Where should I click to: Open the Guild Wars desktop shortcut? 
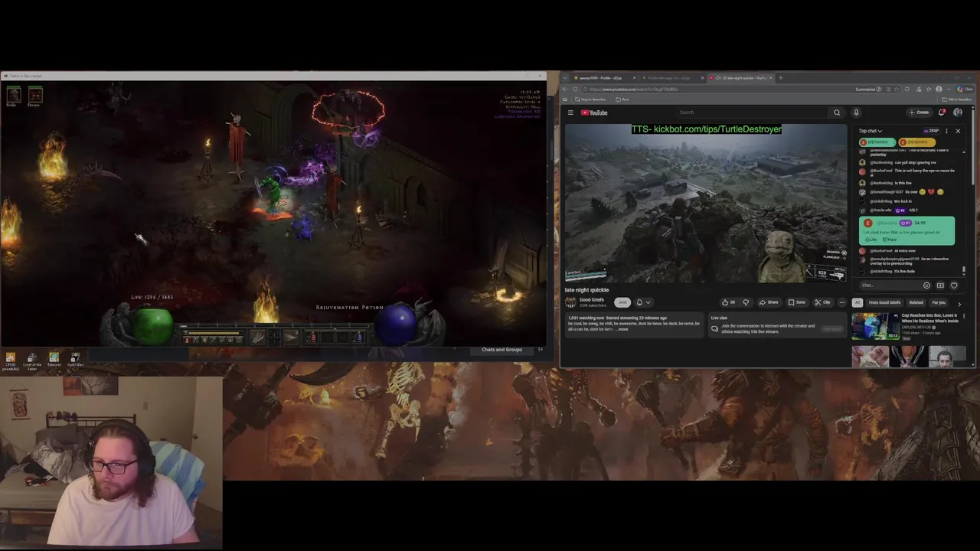74,360
